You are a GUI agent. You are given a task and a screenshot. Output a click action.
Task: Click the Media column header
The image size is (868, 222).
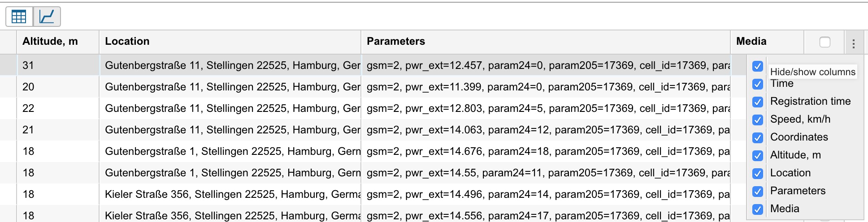tap(751, 42)
